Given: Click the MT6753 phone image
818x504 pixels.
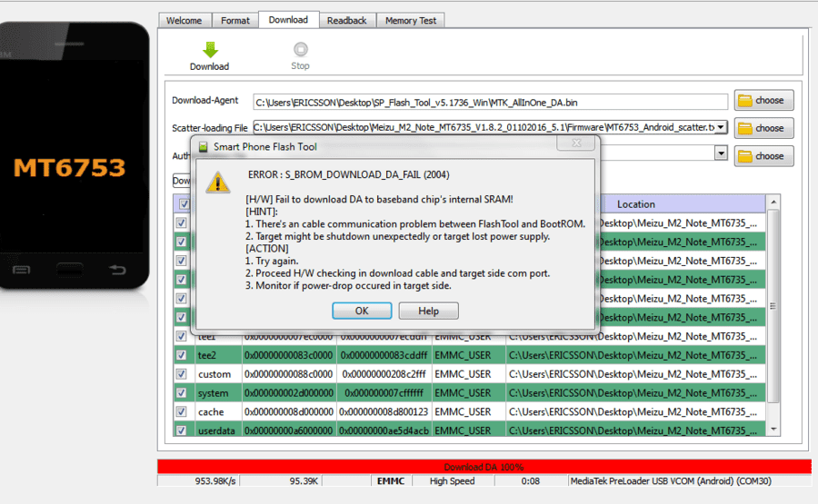Looking at the screenshot, I should (x=75, y=155).
